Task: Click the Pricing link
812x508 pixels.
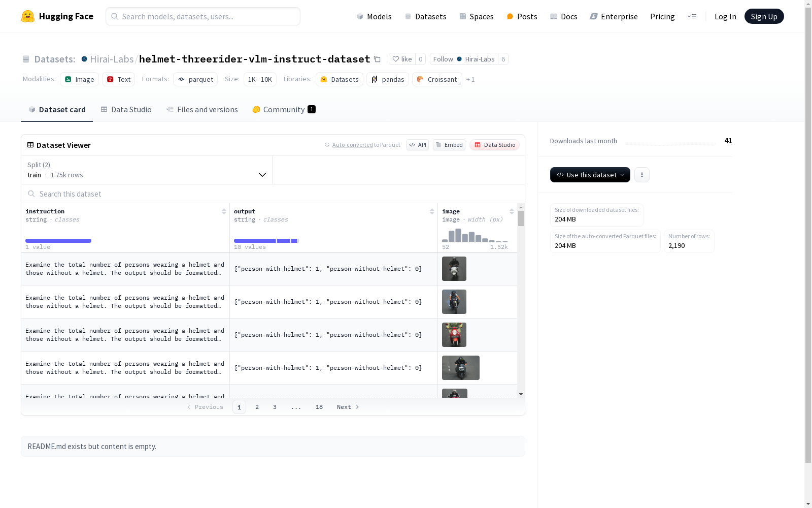Action: (x=662, y=16)
